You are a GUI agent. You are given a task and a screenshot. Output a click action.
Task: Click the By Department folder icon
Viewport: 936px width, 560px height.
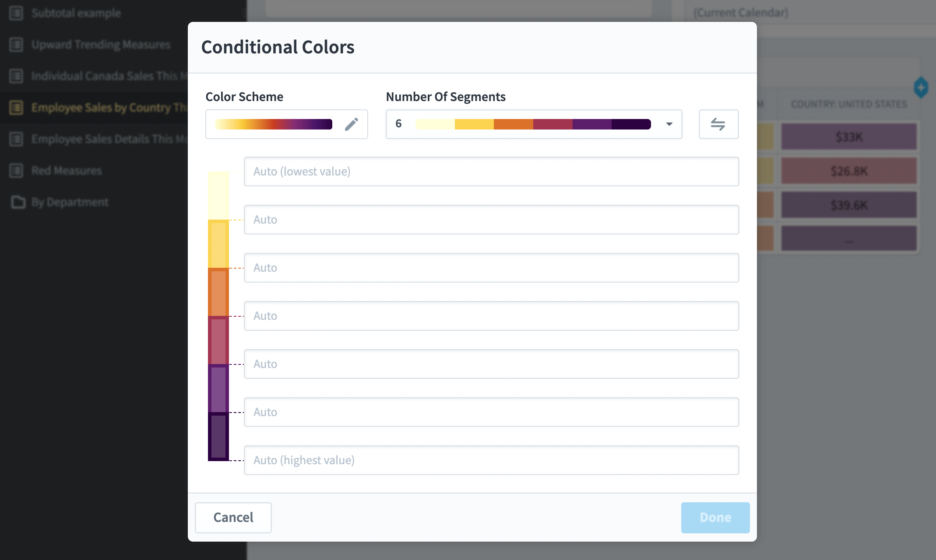point(18,202)
